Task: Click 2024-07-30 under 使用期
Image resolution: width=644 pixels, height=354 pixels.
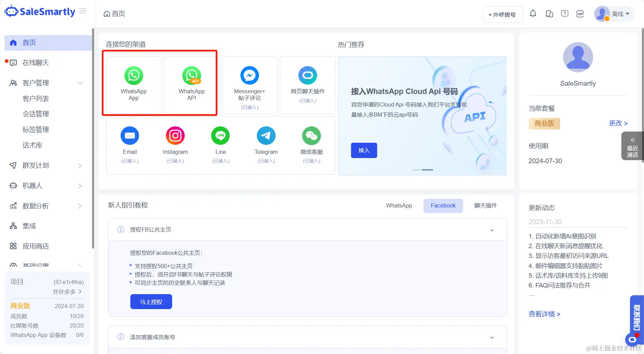Action: (545, 161)
